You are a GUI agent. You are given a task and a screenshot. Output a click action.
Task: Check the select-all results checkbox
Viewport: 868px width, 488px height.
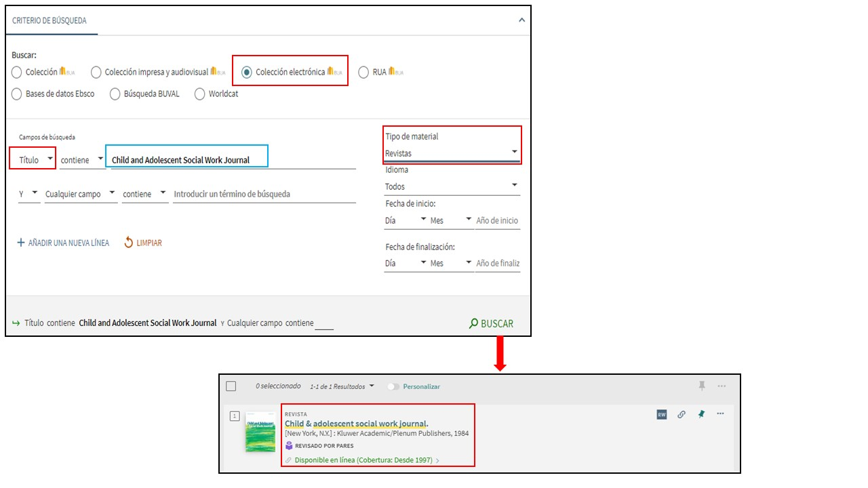coord(231,386)
